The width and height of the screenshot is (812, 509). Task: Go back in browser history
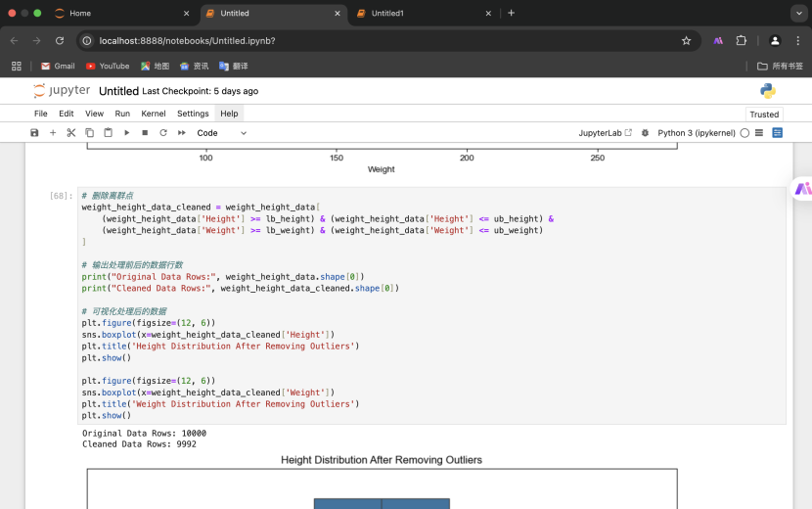click(x=14, y=40)
